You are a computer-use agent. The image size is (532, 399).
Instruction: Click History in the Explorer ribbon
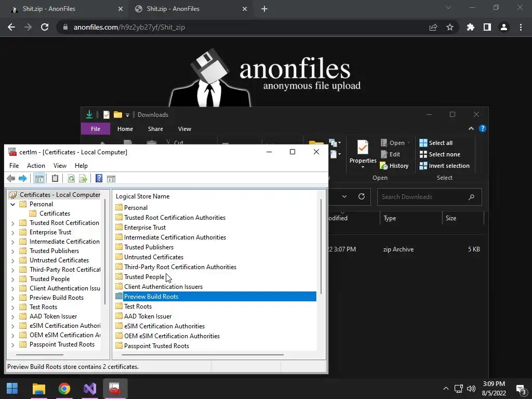[x=394, y=166]
